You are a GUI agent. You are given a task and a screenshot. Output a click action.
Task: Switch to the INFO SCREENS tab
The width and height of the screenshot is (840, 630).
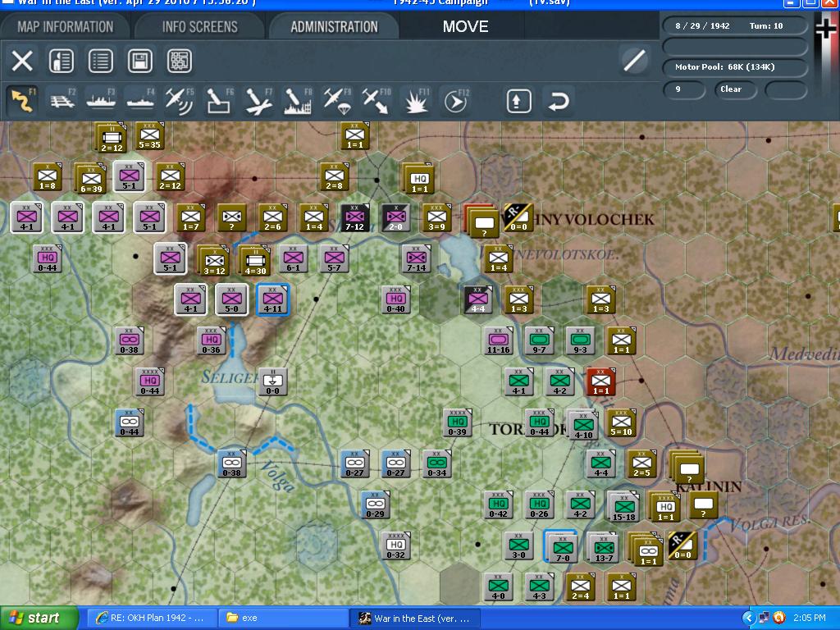point(200,27)
